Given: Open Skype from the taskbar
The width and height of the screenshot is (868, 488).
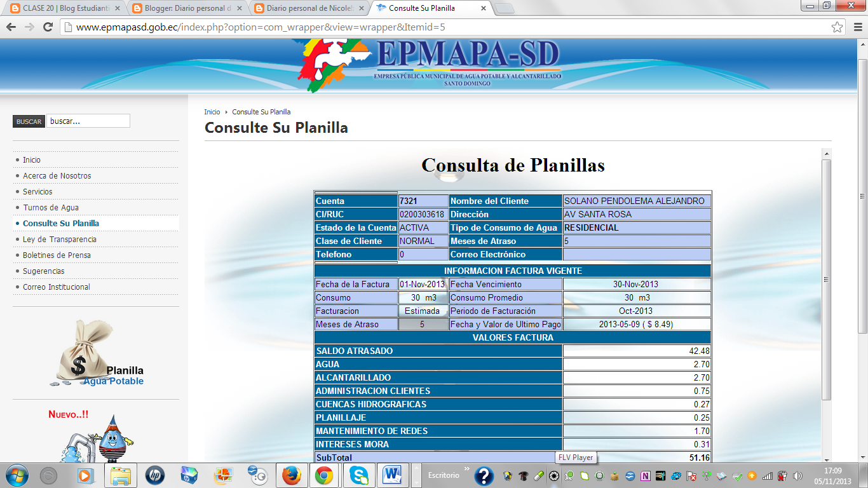Looking at the screenshot, I should point(358,475).
